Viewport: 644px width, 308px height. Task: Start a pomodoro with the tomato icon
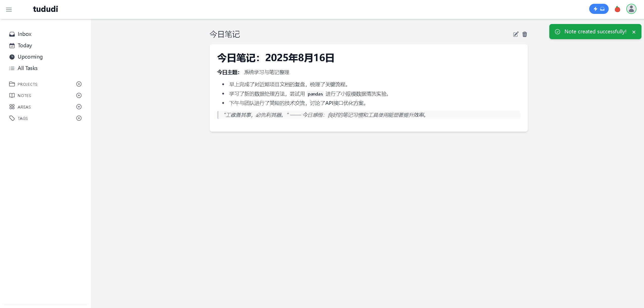[x=617, y=9]
